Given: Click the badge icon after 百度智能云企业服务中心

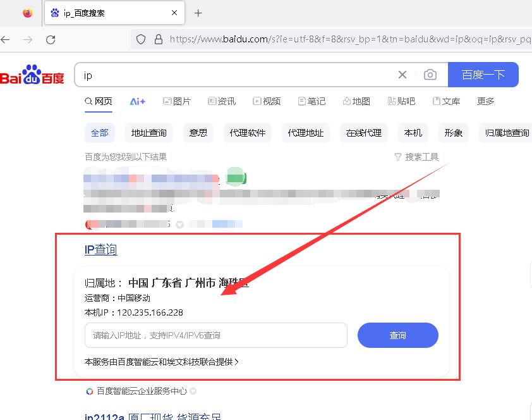Looking at the screenshot, I should point(193,391).
